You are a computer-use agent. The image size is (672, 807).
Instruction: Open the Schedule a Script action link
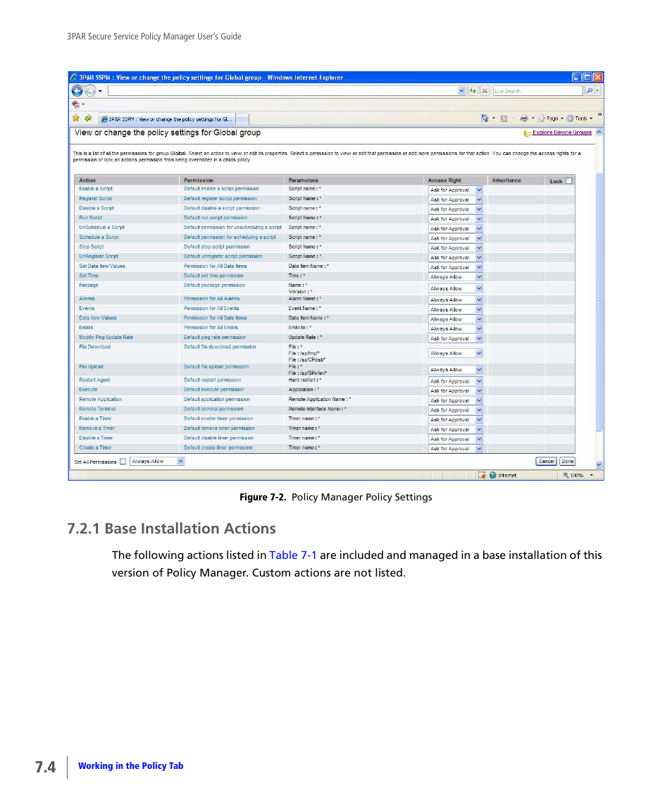(99, 238)
